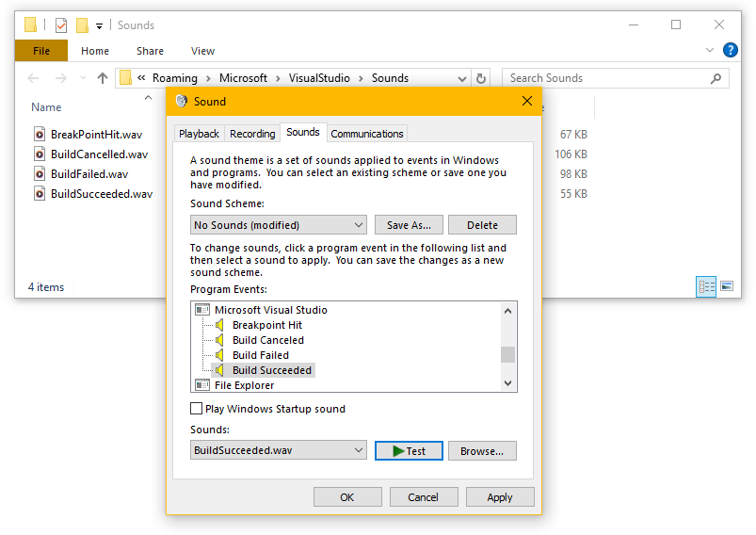Image resolution: width=756 pixels, height=535 pixels.
Task: Click the Explorer back arrow
Action: coord(33,78)
